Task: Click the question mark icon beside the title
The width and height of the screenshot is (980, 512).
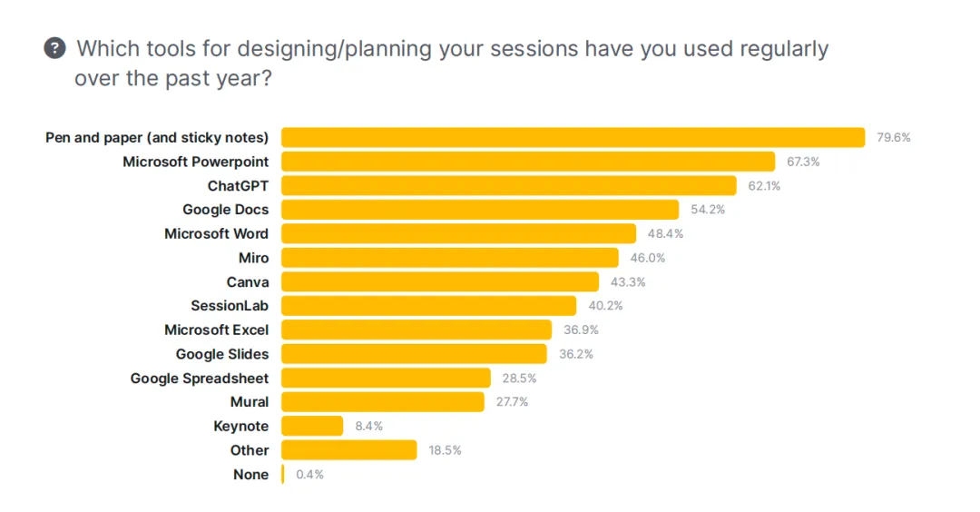Action: [54, 48]
